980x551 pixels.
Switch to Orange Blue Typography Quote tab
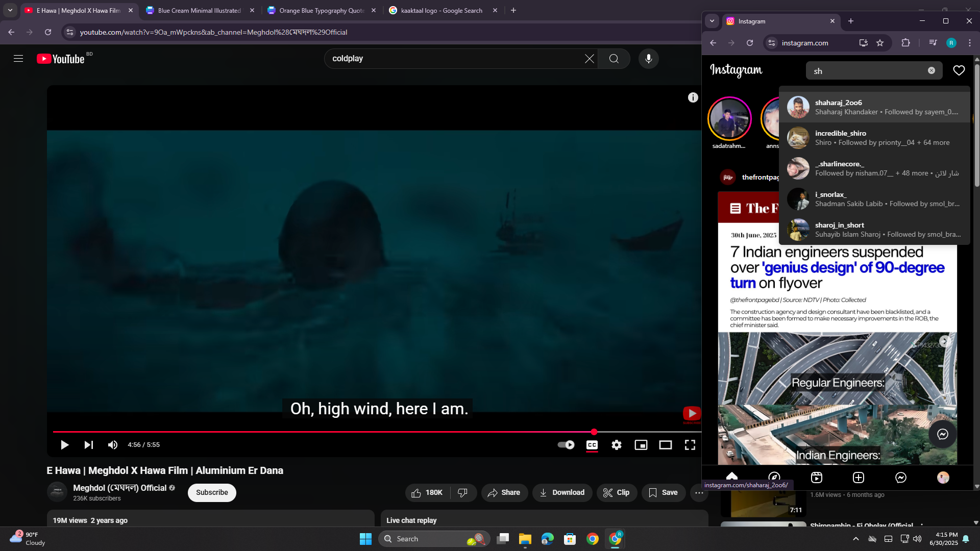pos(322,10)
